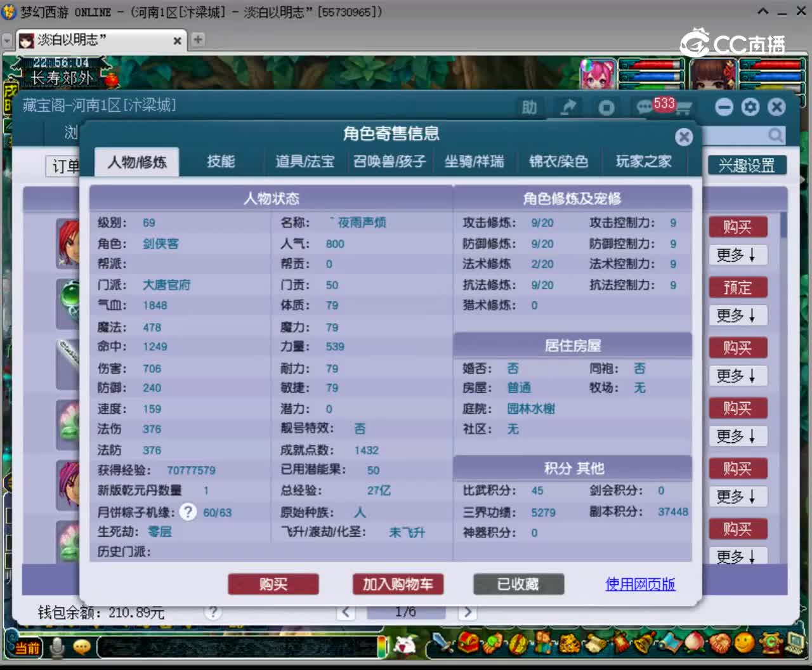This screenshot has width=812, height=670.
Task: Click the 加入购物车 button
Action: pyautogui.click(x=398, y=584)
